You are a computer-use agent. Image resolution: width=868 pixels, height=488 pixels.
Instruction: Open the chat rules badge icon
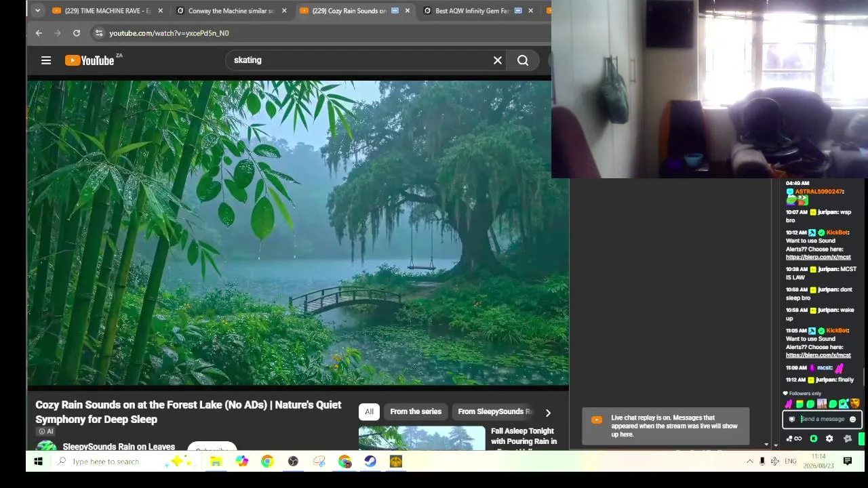847,439
